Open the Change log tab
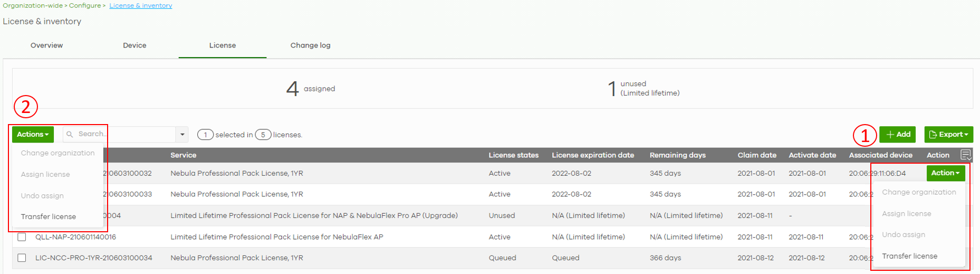Image resolution: width=980 pixels, height=274 pixels. (x=310, y=45)
